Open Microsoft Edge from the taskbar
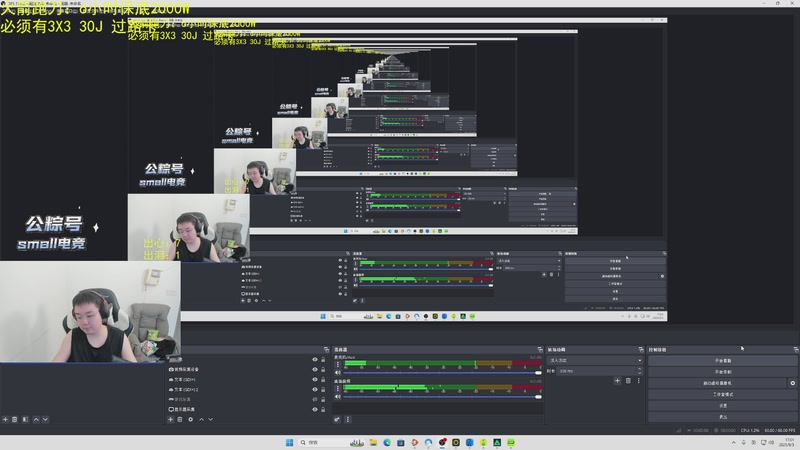Viewport: 800px width, 450px height. click(x=387, y=442)
